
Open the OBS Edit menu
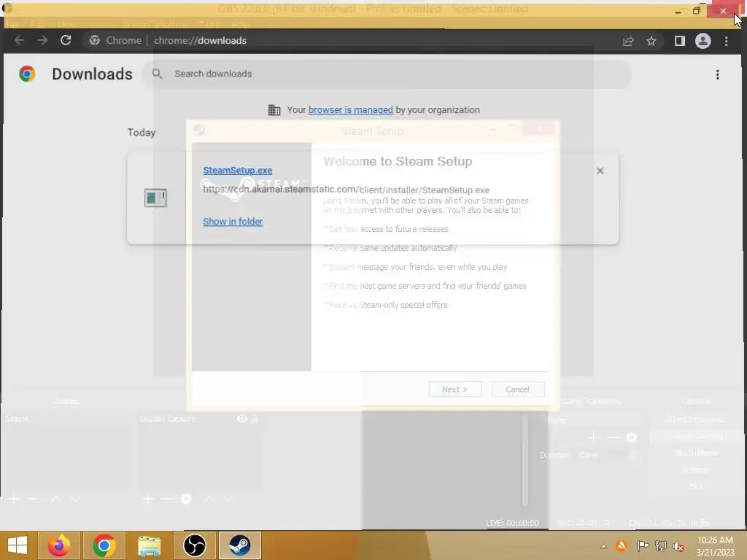(x=37, y=24)
